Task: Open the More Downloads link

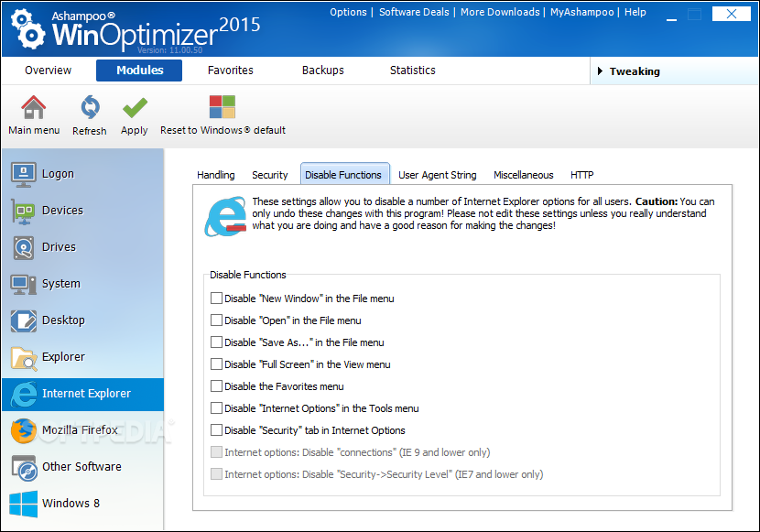Action: tap(500, 12)
